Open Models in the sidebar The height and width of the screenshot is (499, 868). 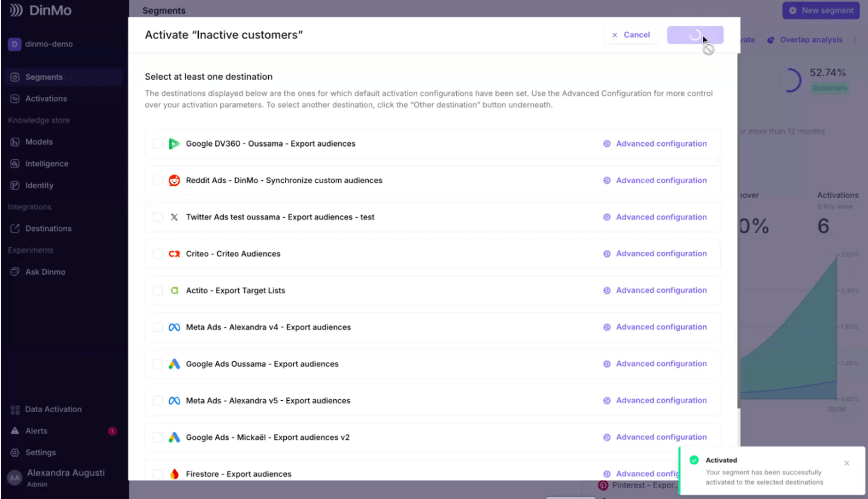point(63,142)
